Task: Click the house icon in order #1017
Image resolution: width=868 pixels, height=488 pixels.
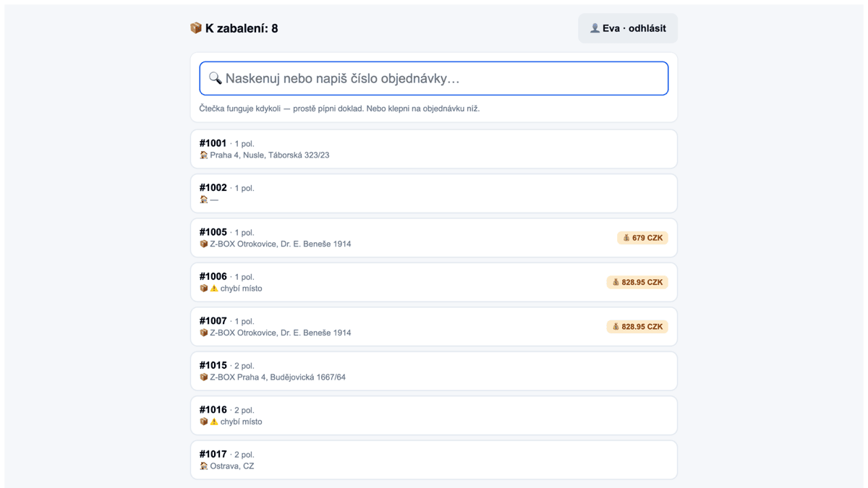Action: click(x=204, y=466)
